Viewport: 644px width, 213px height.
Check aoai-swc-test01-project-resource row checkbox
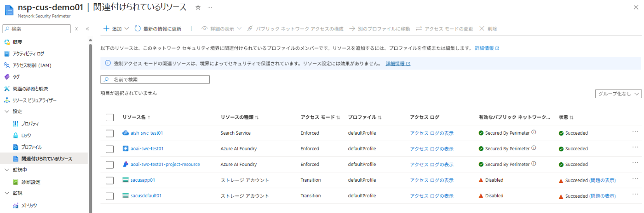(x=109, y=165)
